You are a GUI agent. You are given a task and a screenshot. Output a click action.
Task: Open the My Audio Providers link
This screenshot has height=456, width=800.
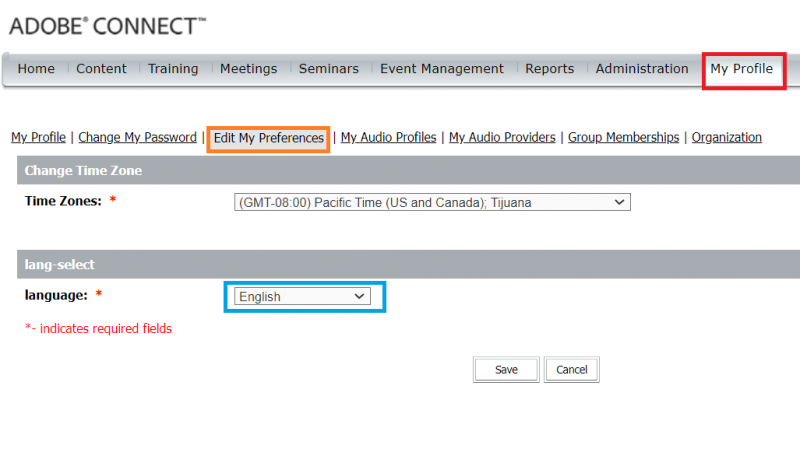click(x=502, y=138)
